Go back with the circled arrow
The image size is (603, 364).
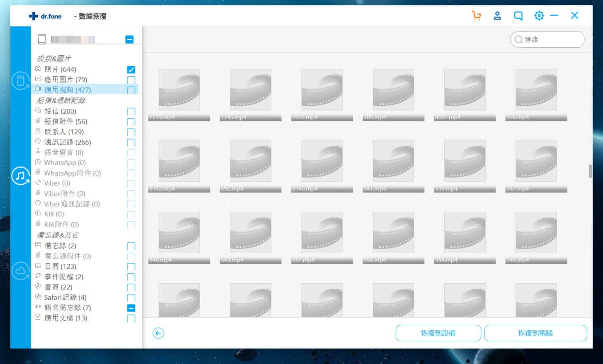[158, 333]
